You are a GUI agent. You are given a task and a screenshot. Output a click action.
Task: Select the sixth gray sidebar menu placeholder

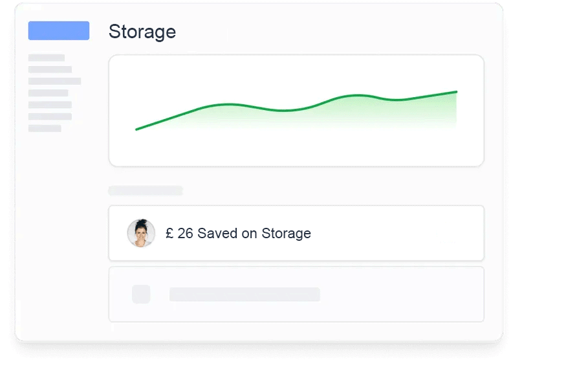[50, 117]
